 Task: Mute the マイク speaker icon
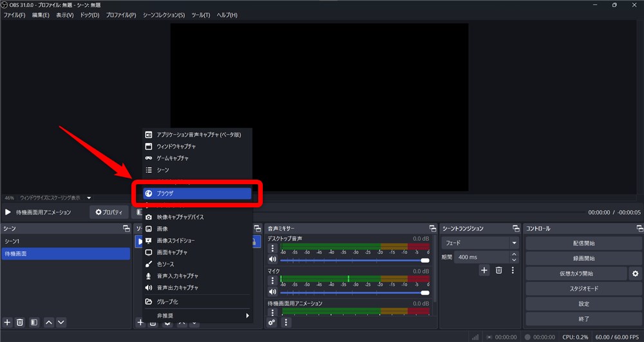[x=272, y=292]
